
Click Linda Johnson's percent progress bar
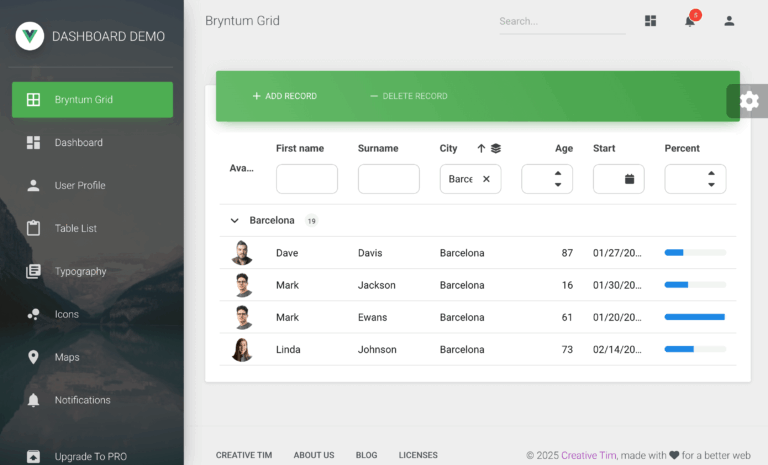(696, 349)
